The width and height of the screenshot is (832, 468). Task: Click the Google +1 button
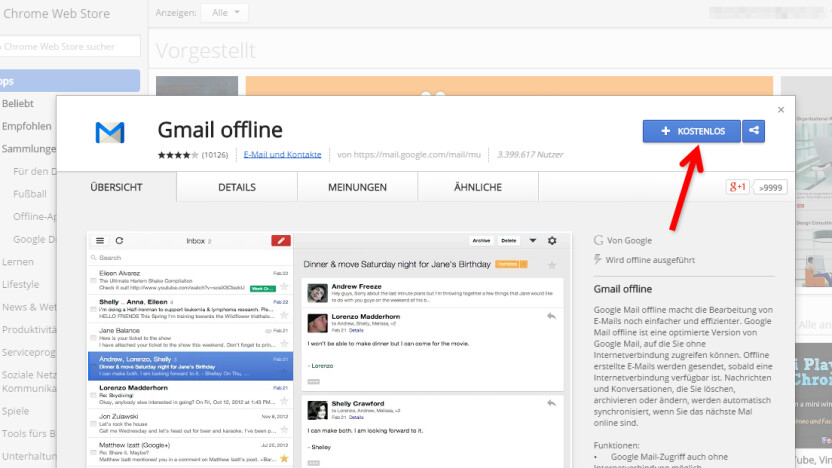point(738,187)
